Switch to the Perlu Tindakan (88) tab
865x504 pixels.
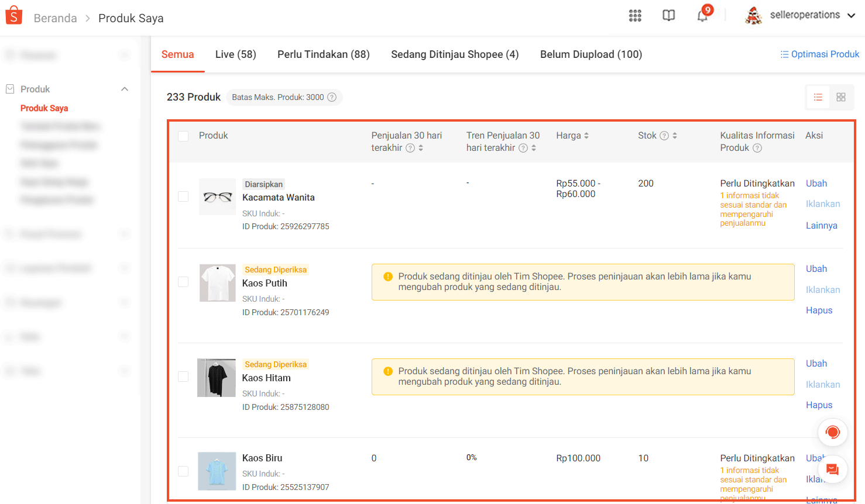click(x=323, y=54)
